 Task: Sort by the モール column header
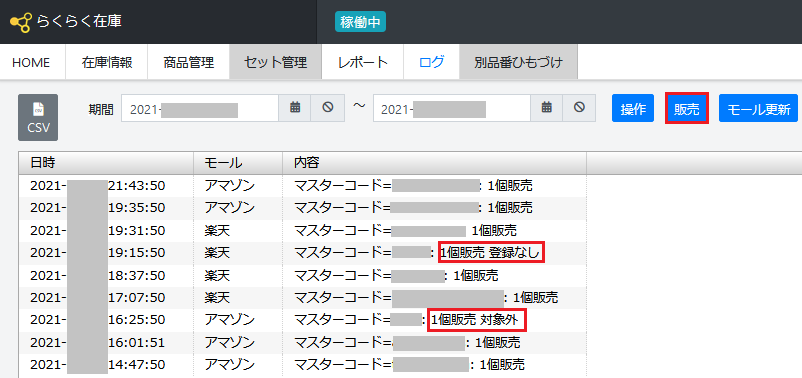(x=238, y=163)
